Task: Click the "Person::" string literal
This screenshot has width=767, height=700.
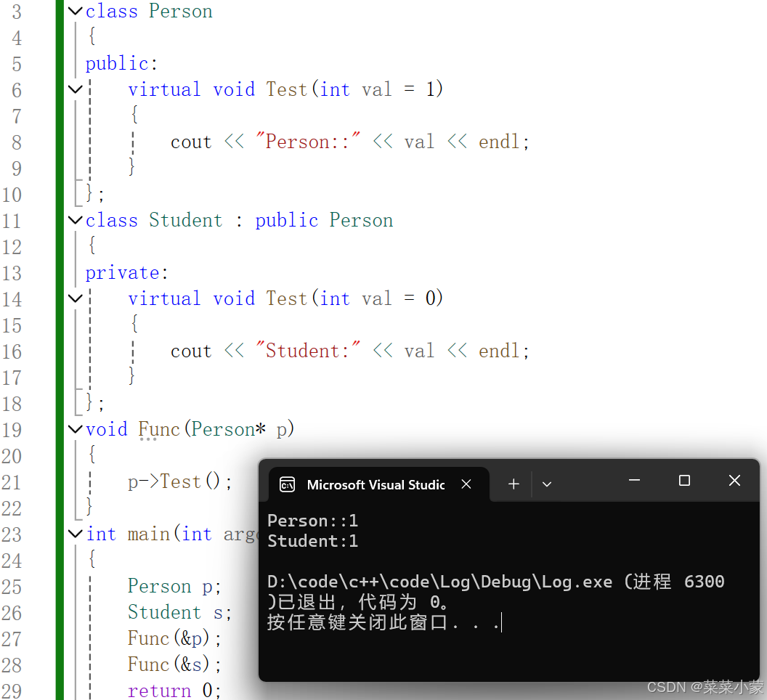Action: tap(308, 142)
